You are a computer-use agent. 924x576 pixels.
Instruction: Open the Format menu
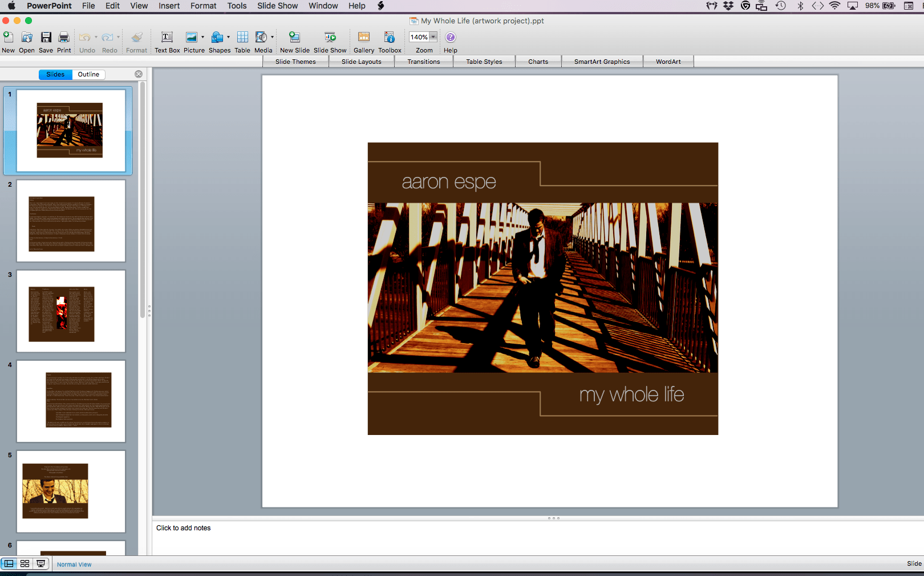pyautogui.click(x=204, y=6)
